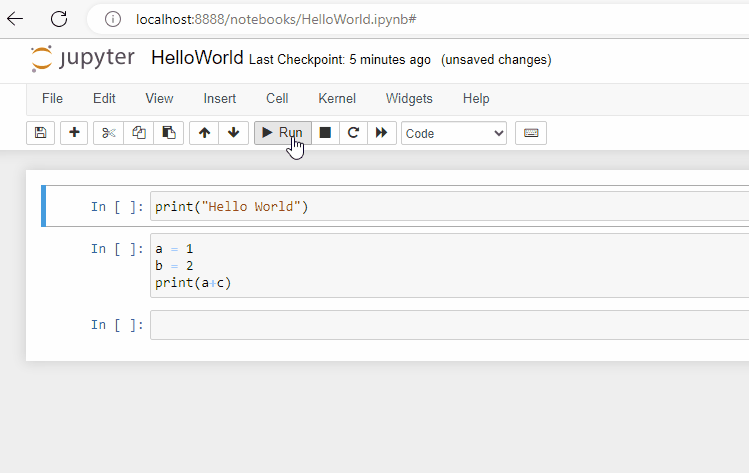Restart the kernel with the circular arrow icon
Image resolution: width=749 pixels, height=473 pixels.
pyautogui.click(x=353, y=133)
